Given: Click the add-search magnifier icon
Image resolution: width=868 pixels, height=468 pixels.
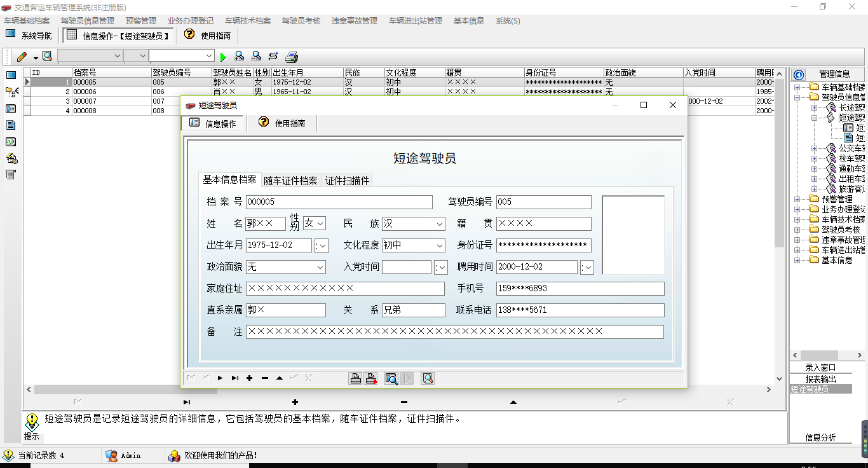Looking at the screenshot, I should 240,57.
